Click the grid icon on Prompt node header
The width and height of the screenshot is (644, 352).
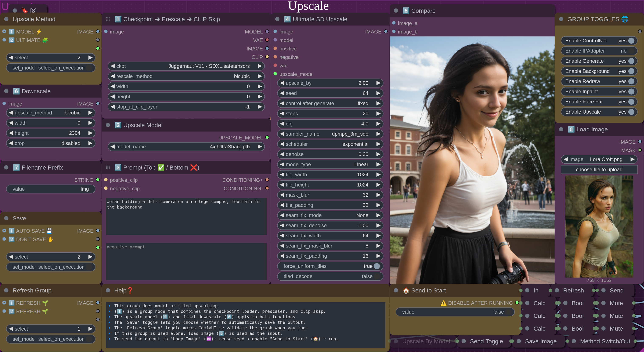click(108, 167)
